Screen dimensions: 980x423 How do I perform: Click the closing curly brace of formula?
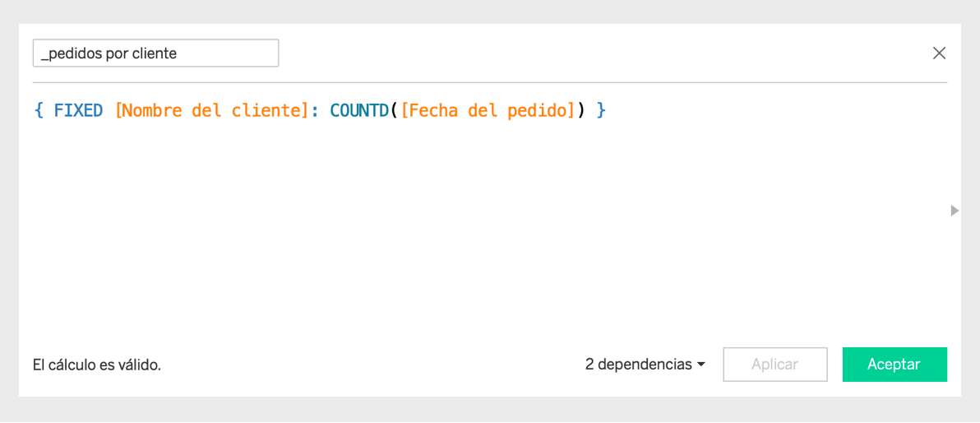pyautogui.click(x=601, y=110)
